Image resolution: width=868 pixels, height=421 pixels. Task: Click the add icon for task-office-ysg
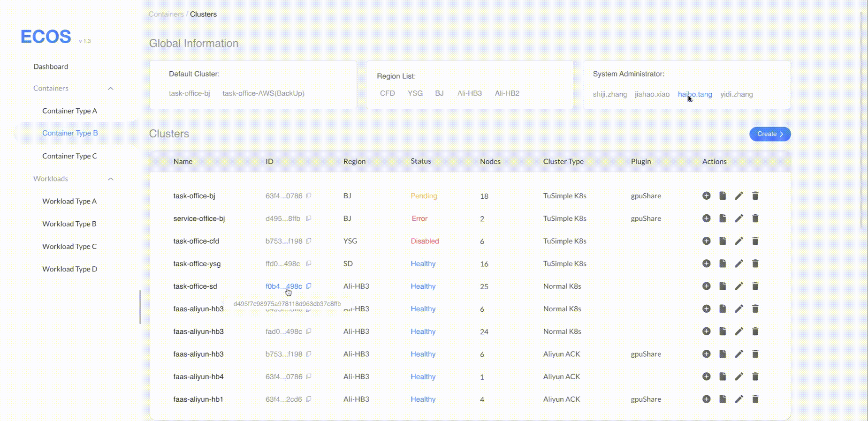tap(706, 263)
